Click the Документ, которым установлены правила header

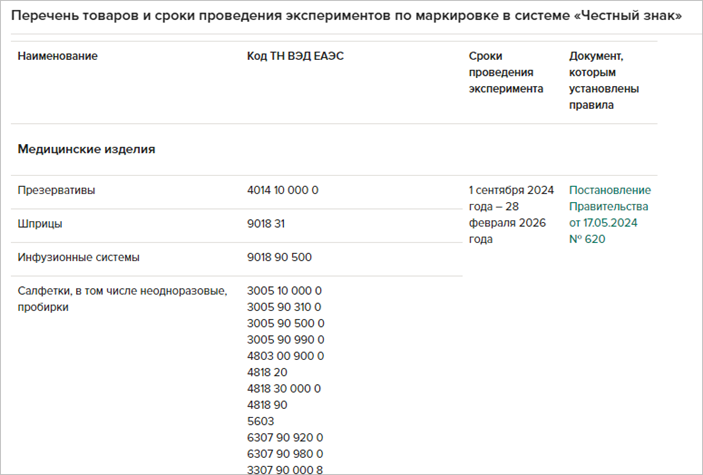coord(605,80)
